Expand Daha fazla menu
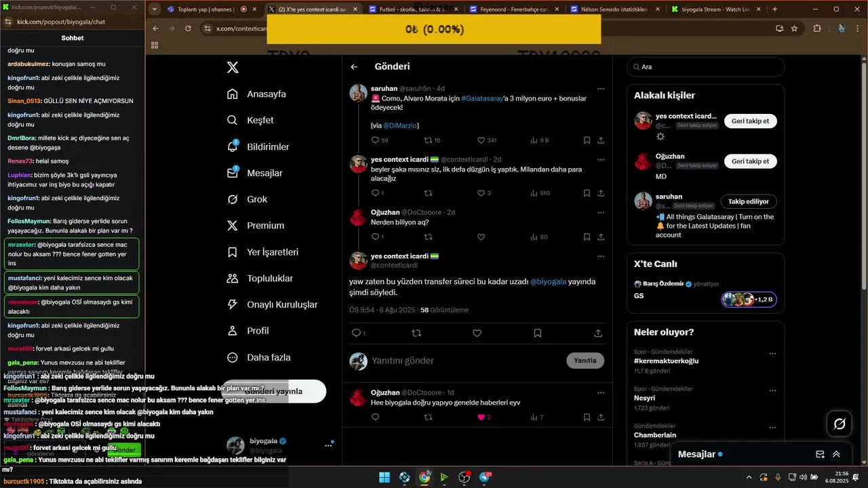Viewport: 868px width, 488px height. [258, 357]
